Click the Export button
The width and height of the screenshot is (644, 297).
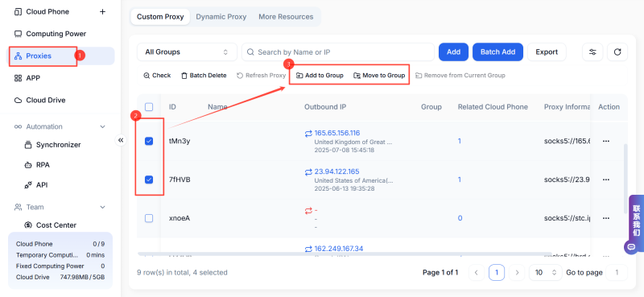[x=547, y=52]
